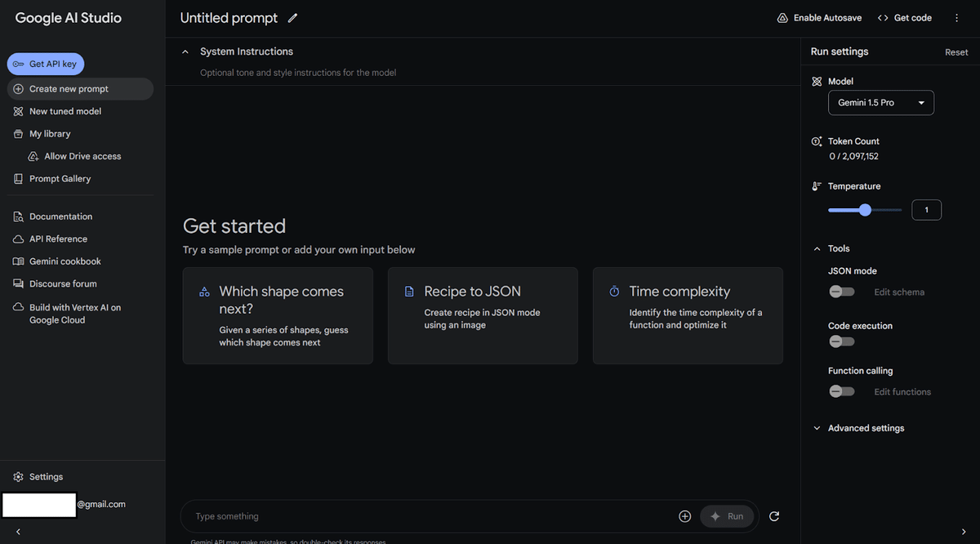Click the Documentation icon in sidebar
The image size is (980, 544).
[18, 216]
